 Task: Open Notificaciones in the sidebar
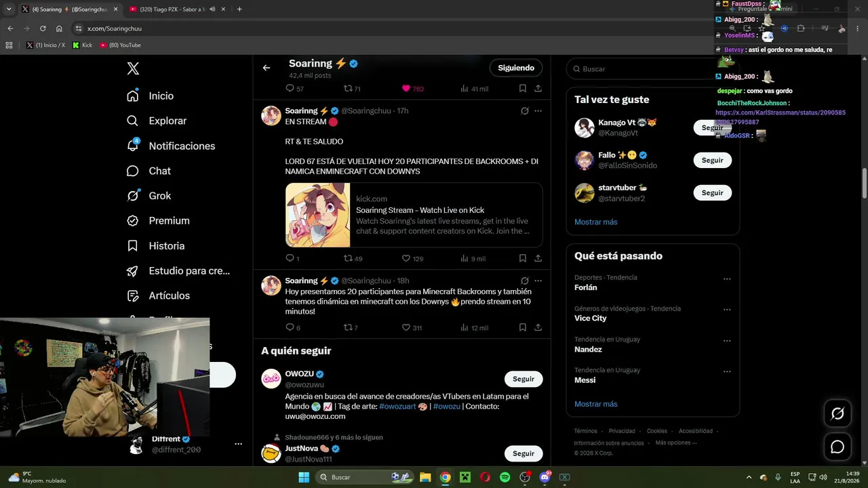(x=171, y=146)
